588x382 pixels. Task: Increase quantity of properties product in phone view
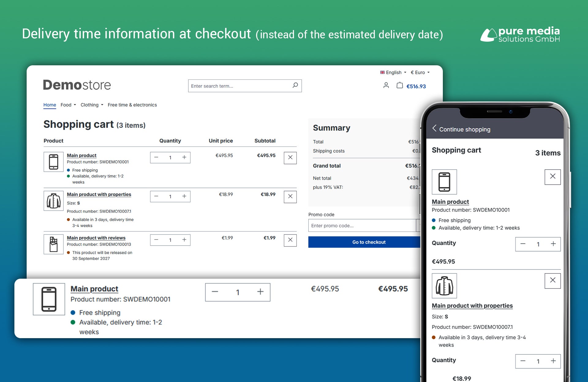[x=553, y=361]
